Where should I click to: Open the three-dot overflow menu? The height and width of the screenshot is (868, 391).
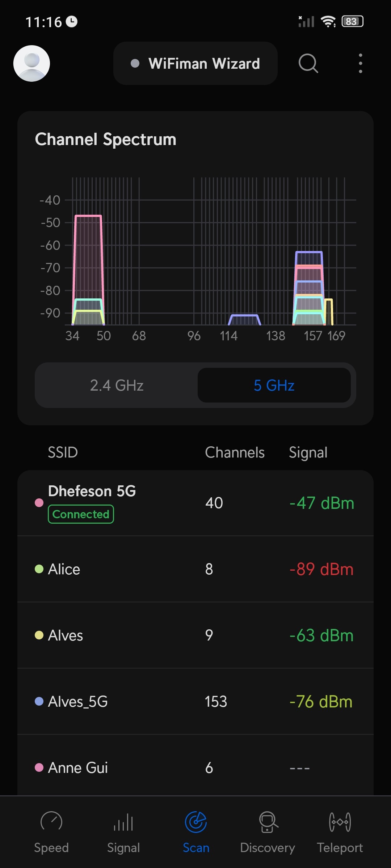tap(360, 64)
